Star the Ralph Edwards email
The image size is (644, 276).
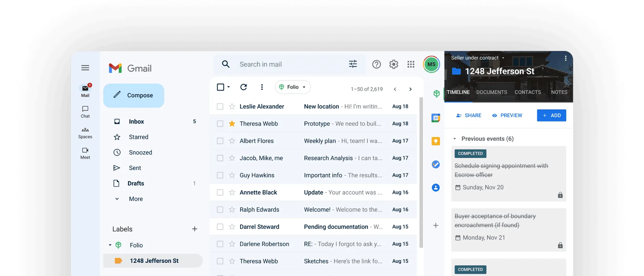click(232, 210)
